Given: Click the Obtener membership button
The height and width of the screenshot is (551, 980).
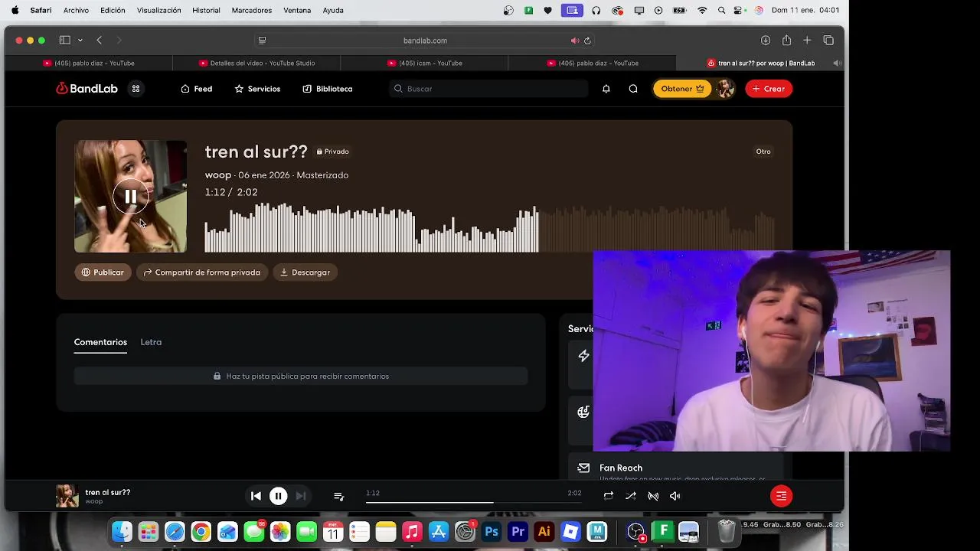Looking at the screenshot, I should coord(682,89).
